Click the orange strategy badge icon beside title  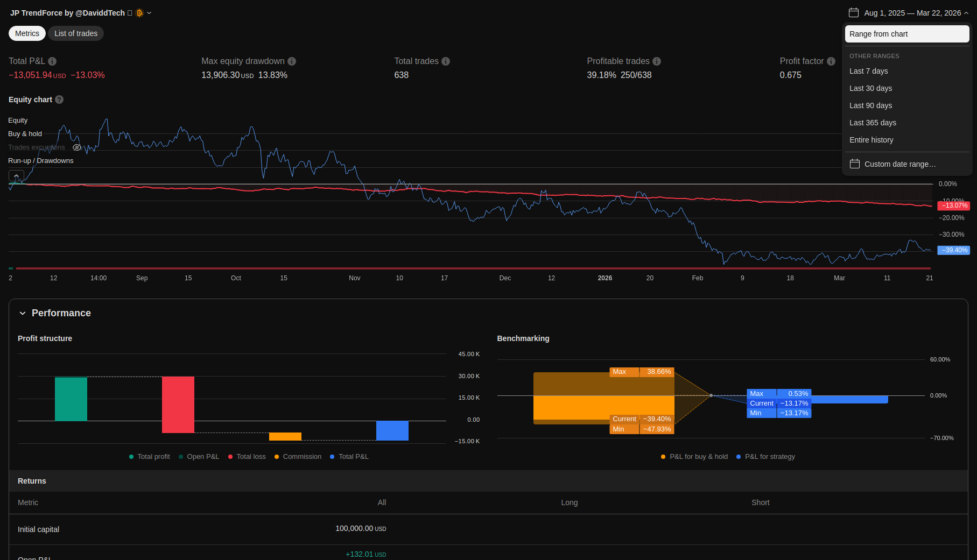pyautogui.click(x=140, y=13)
